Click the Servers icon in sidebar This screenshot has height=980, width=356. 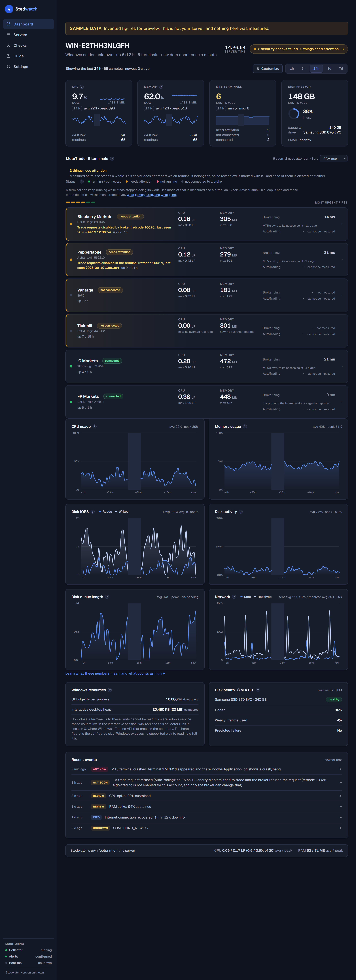pyautogui.click(x=8, y=35)
